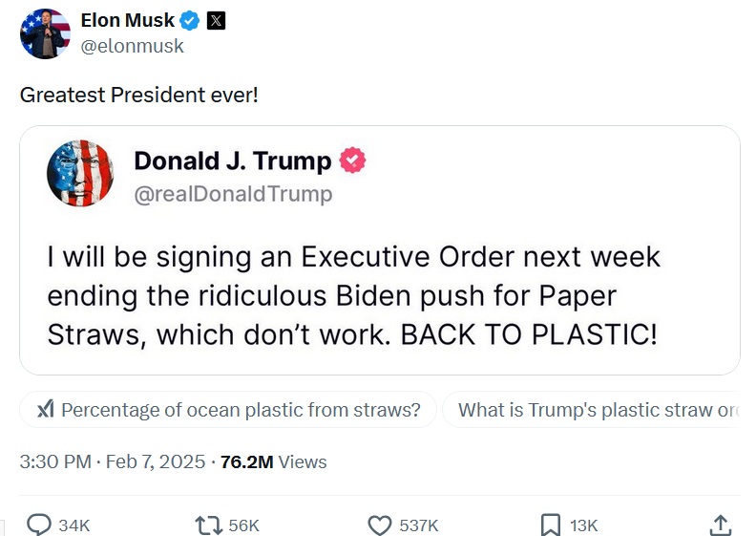Like the post with heart icon
The width and height of the screenshot is (756, 536).
tap(380, 525)
